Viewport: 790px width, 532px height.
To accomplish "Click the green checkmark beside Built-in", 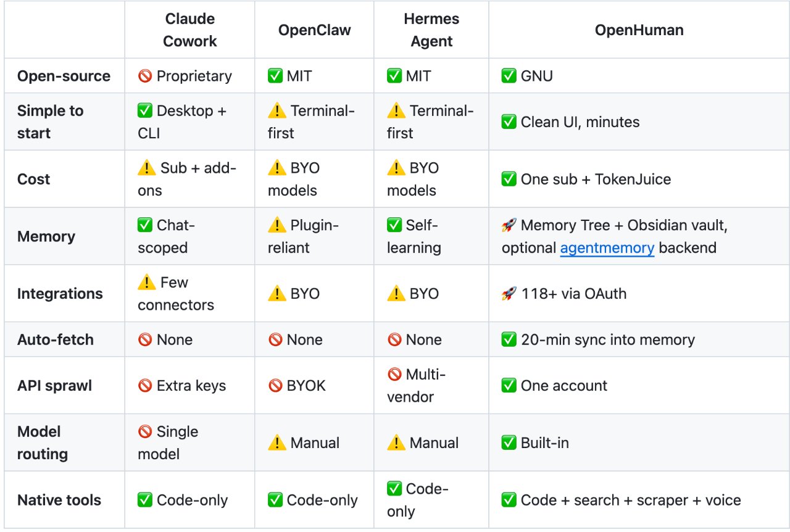I will pyautogui.click(x=509, y=443).
